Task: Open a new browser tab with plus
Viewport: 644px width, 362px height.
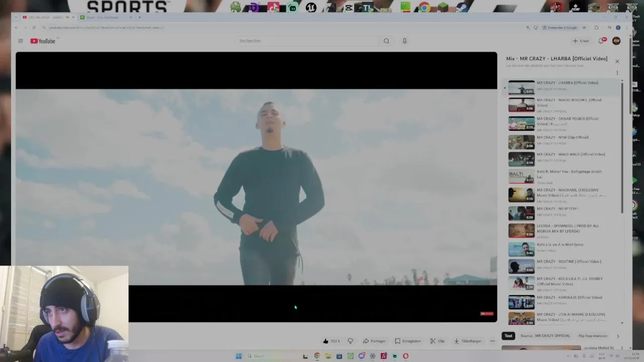Action: (x=139, y=17)
